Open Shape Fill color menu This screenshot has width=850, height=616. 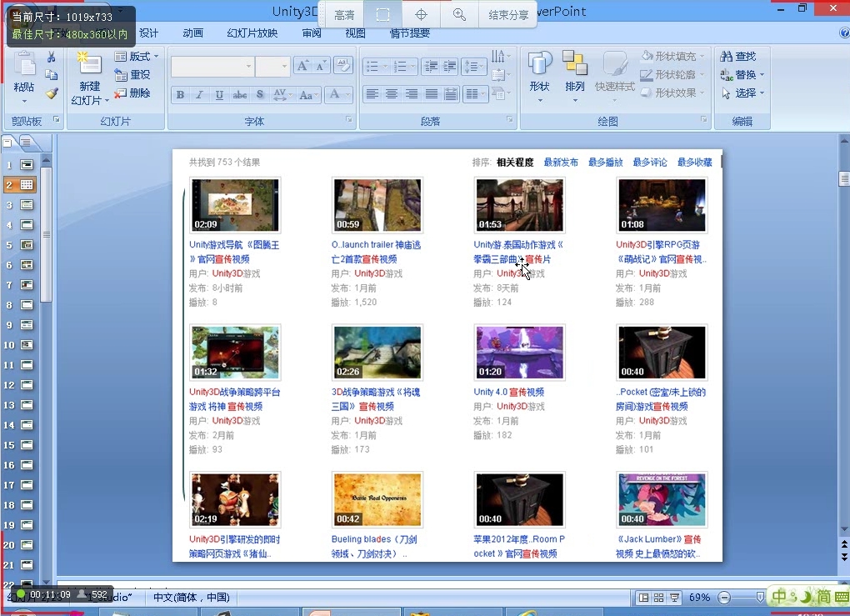[672, 56]
